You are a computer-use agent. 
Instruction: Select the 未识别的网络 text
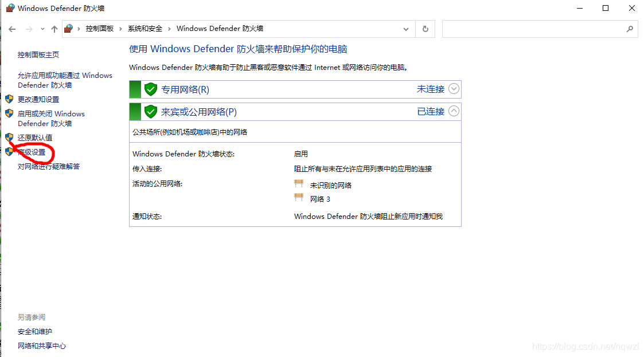(x=331, y=186)
